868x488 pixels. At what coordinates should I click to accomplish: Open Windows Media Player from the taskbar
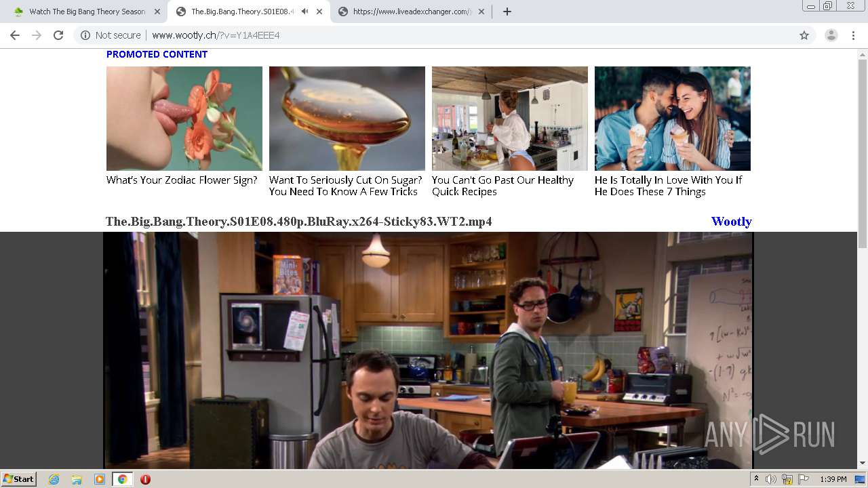pyautogui.click(x=100, y=479)
